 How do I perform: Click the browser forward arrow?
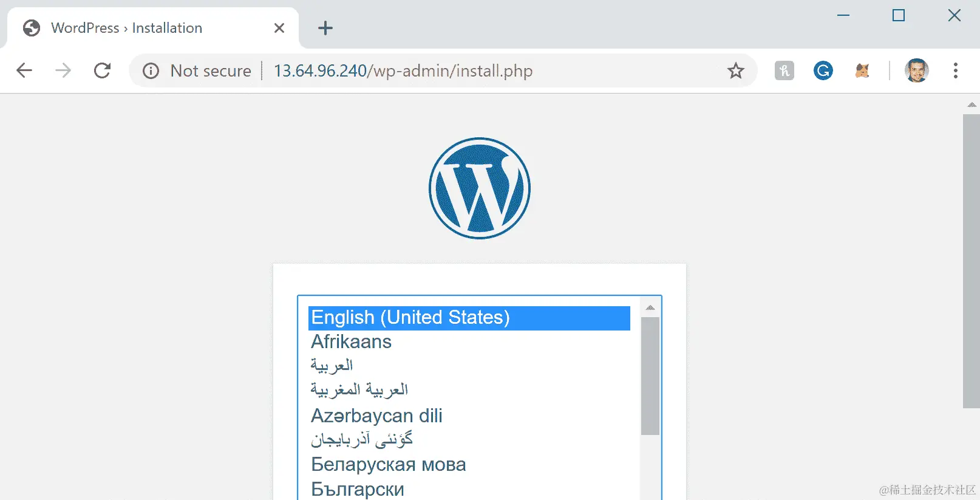[63, 70]
